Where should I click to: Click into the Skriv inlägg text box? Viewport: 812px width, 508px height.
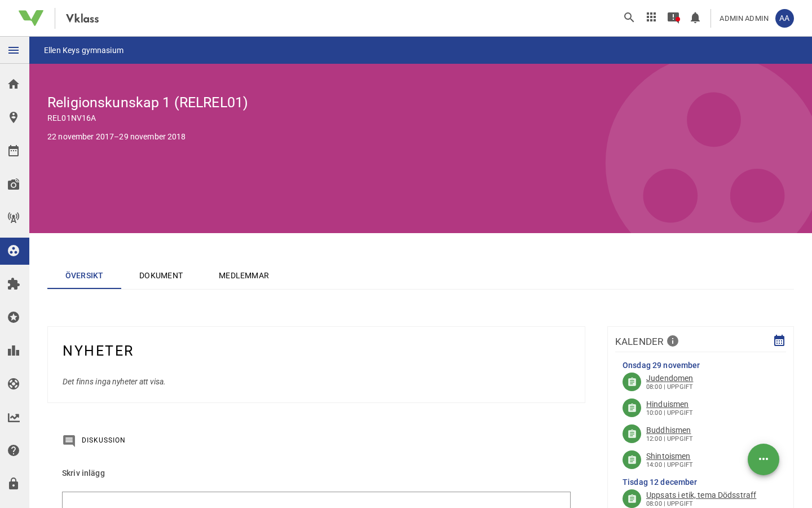[316, 500]
